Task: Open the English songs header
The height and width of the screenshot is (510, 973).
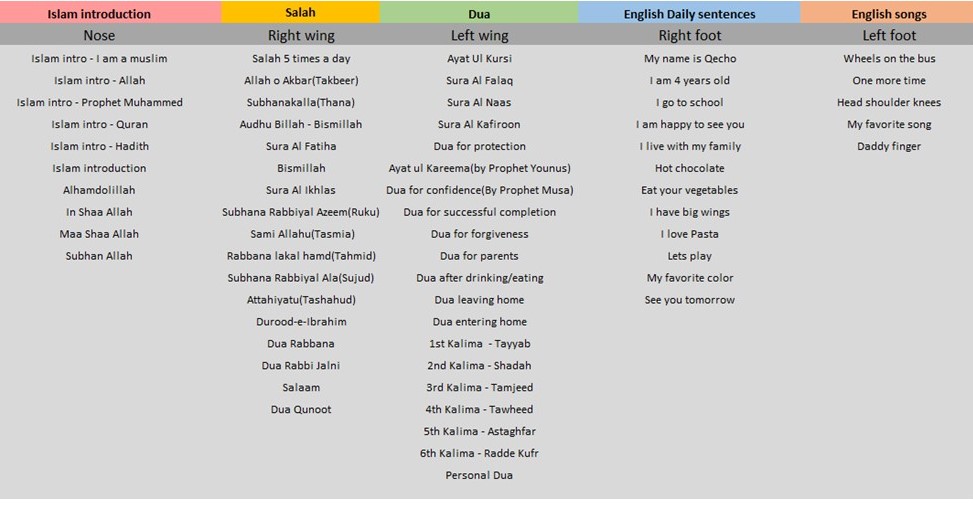Action: pyautogui.click(x=888, y=14)
